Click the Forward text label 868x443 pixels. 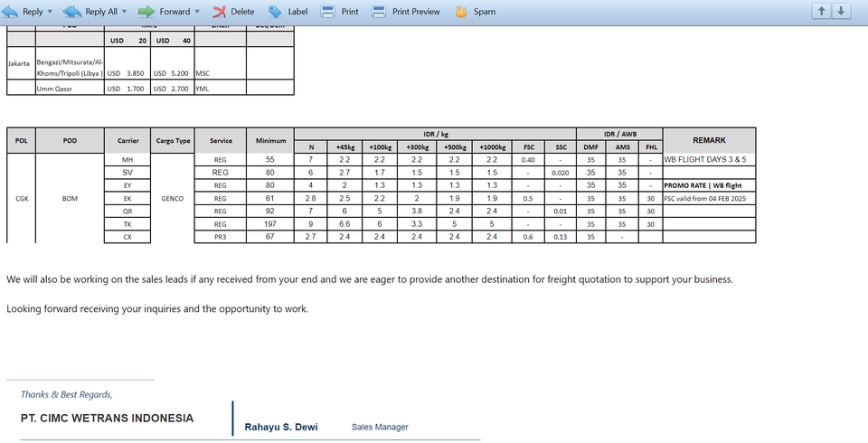point(175,12)
